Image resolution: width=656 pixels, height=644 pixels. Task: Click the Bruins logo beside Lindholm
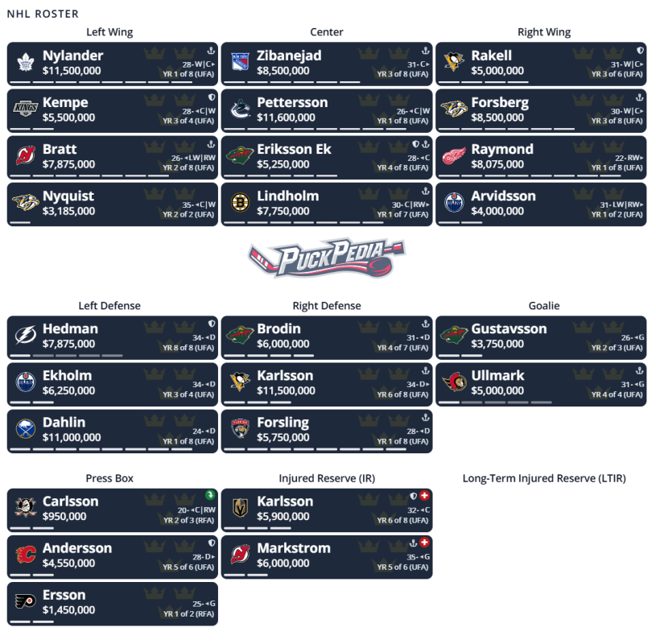pos(241,203)
